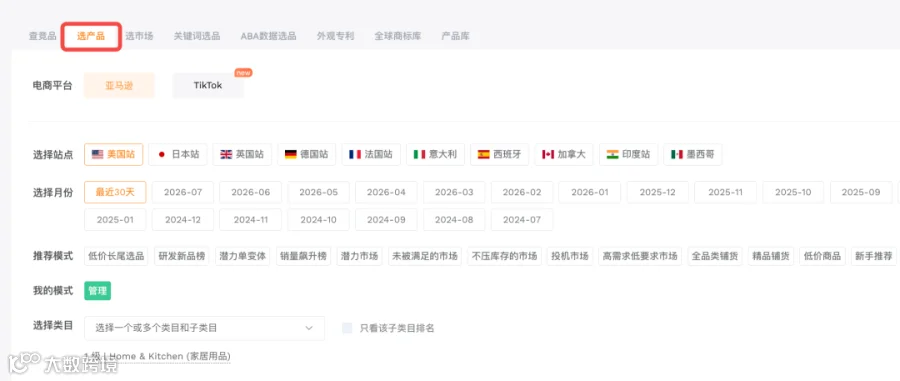
Task: Select the 亚马逊 platform
Action: (119, 85)
